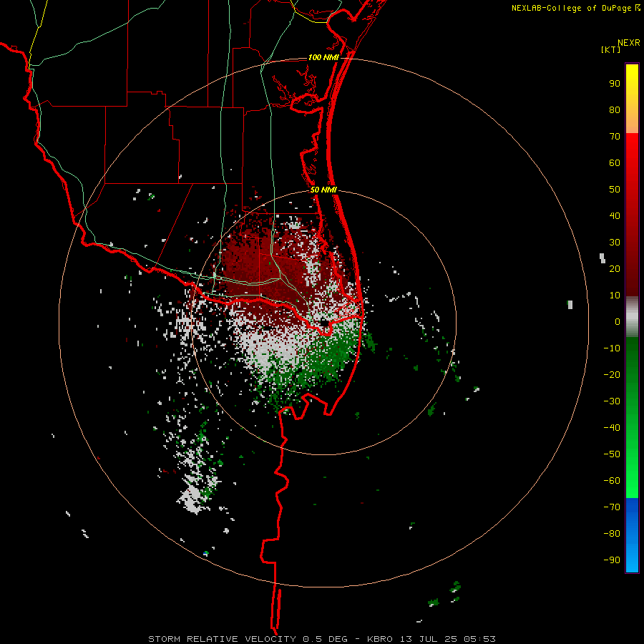
Task: Click the NEXLAB-College of DuPage credit text
Action: [x=572, y=8]
